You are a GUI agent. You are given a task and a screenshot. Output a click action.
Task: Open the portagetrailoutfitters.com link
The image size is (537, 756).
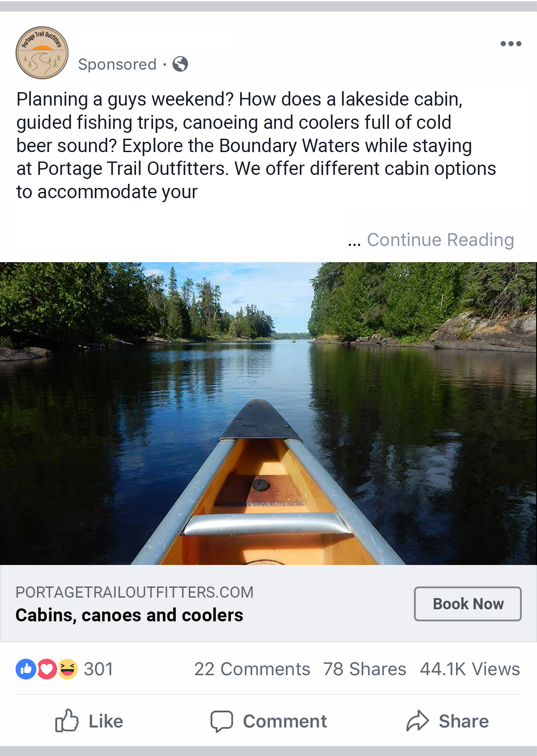click(x=134, y=591)
